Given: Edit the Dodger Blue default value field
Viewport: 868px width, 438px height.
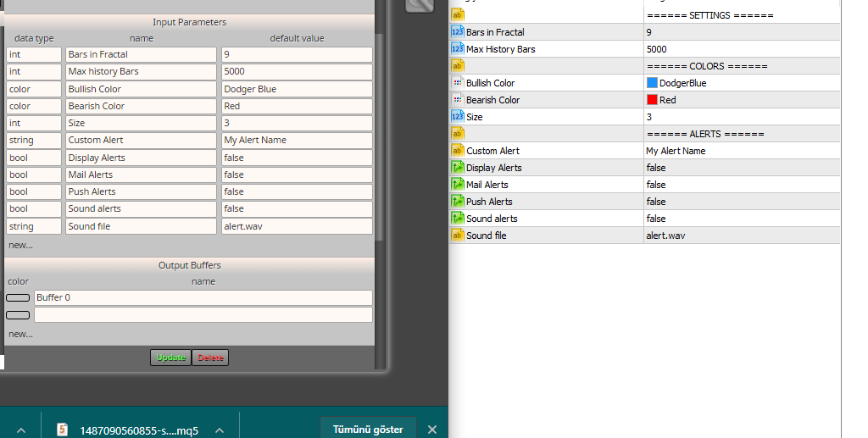Looking at the screenshot, I should (298, 89).
